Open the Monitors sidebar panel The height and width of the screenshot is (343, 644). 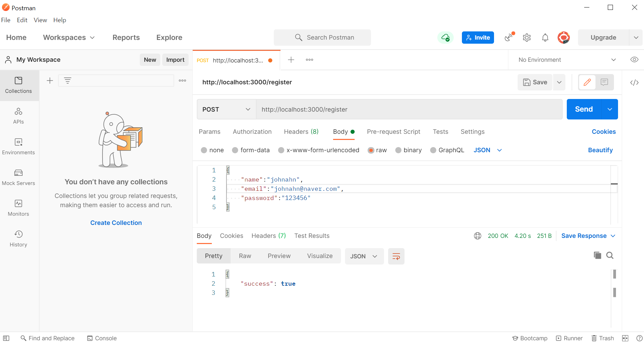coord(18,208)
